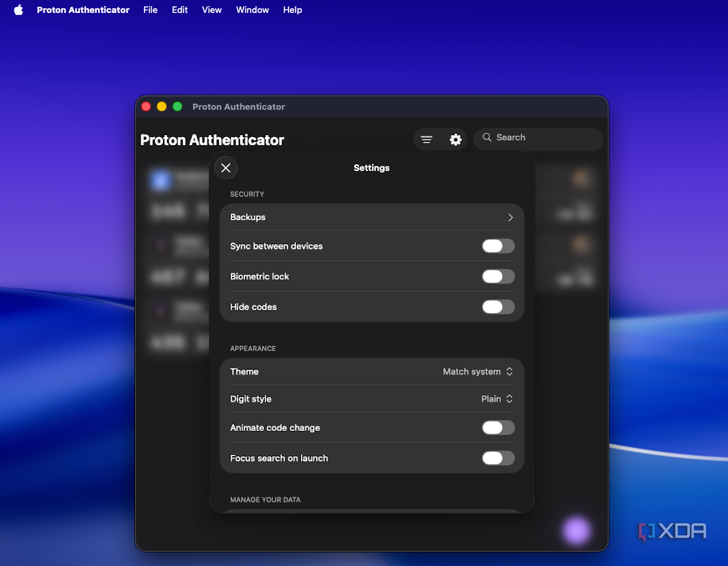Open the File menu
The image size is (728, 566).
coord(150,10)
